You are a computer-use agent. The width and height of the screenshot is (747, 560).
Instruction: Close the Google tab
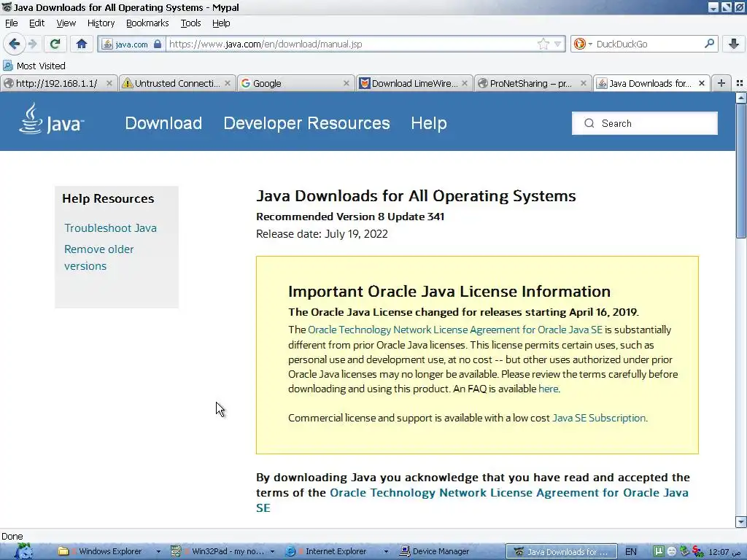point(347,83)
